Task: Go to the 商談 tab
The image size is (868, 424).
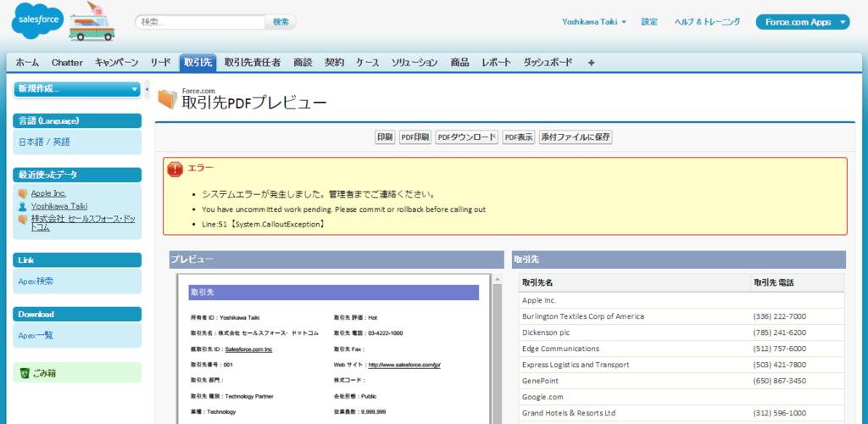Action: tap(303, 63)
